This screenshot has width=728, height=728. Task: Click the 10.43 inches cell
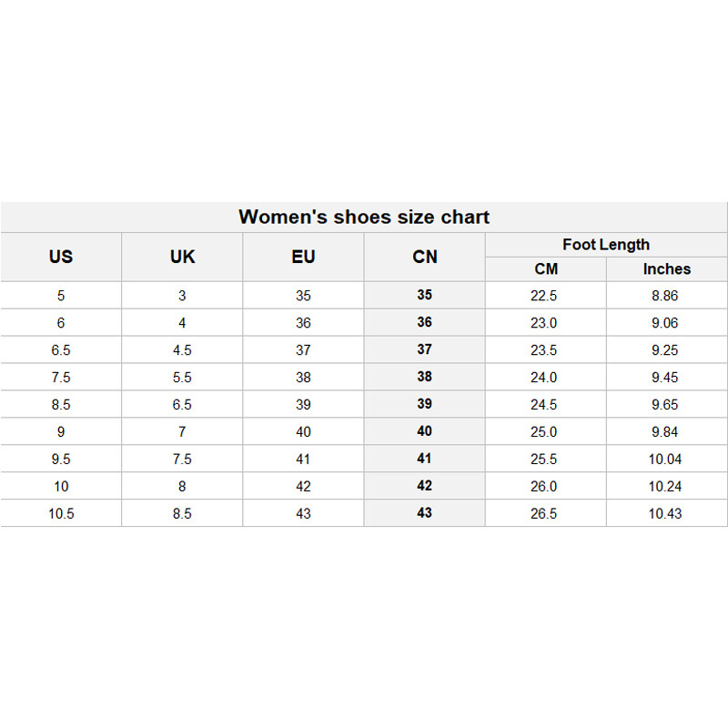click(x=665, y=513)
